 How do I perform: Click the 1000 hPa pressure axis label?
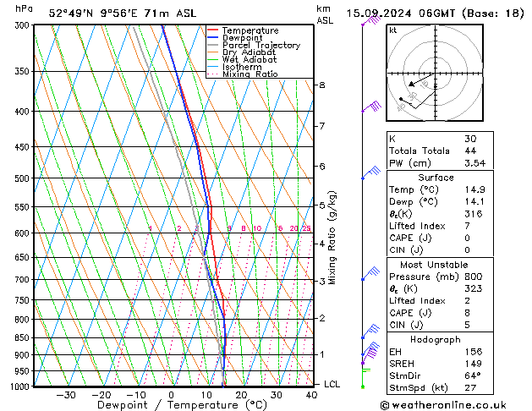[x=19, y=387]
